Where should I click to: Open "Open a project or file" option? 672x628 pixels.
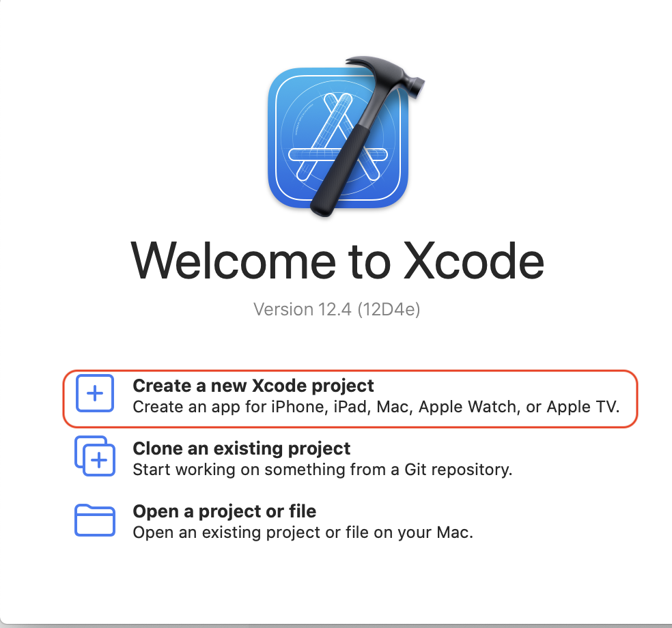click(225, 511)
